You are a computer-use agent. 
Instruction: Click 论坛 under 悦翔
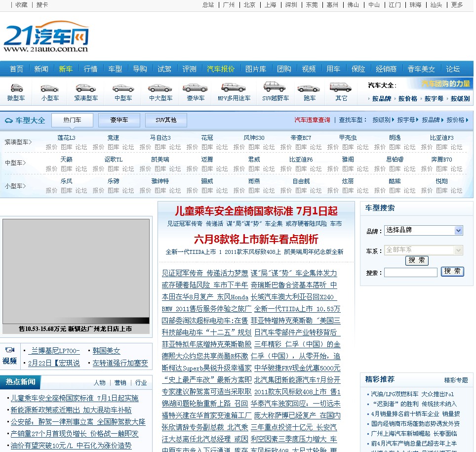coord(456,191)
